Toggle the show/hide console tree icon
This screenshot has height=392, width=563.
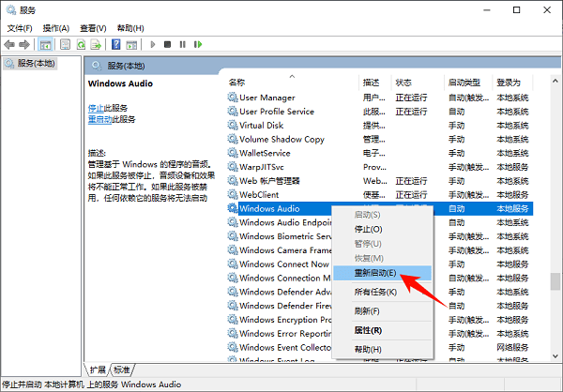[x=46, y=44]
